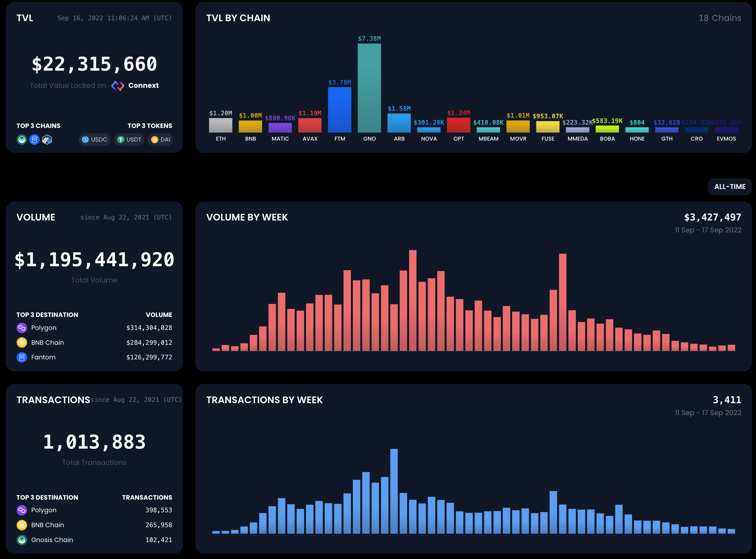Select the USDC token chip
This screenshot has width=756, height=559.
pyautogui.click(x=95, y=139)
